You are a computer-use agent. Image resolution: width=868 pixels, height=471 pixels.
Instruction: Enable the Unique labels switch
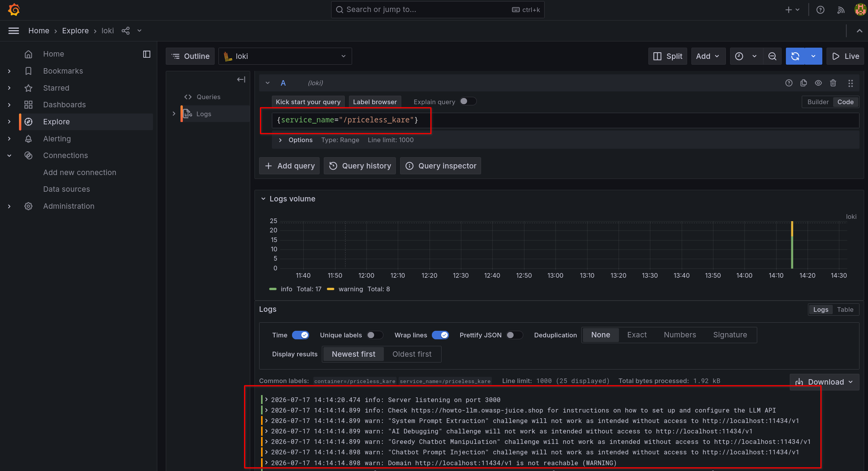click(375, 335)
